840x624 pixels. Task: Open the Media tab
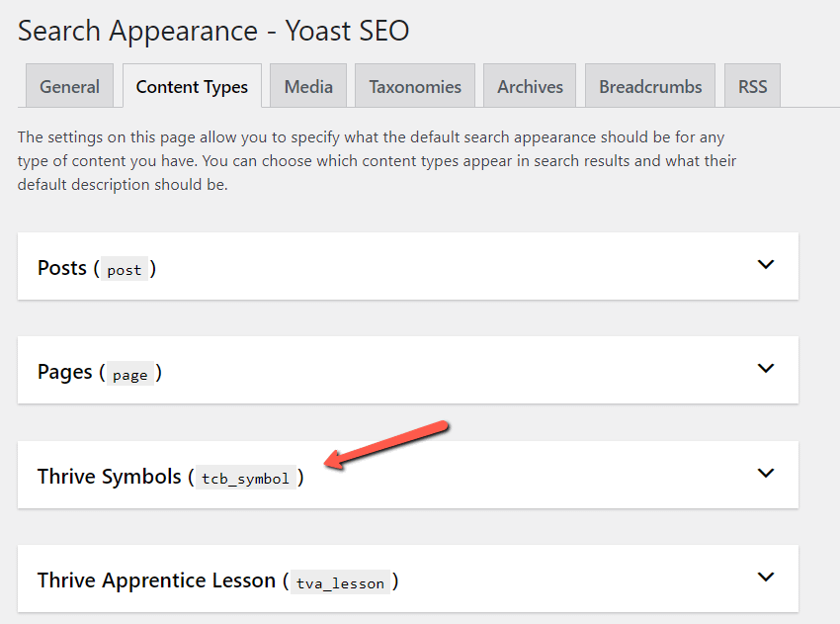tap(308, 86)
